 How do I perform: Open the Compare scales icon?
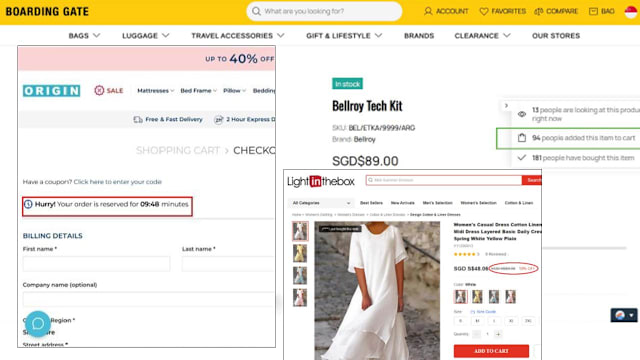point(539,11)
